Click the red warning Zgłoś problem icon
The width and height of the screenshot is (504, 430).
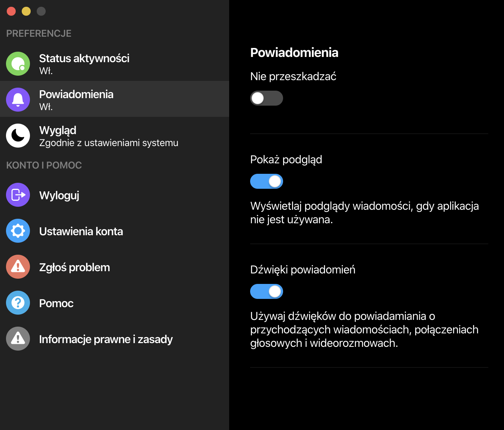tap(18, 267)
